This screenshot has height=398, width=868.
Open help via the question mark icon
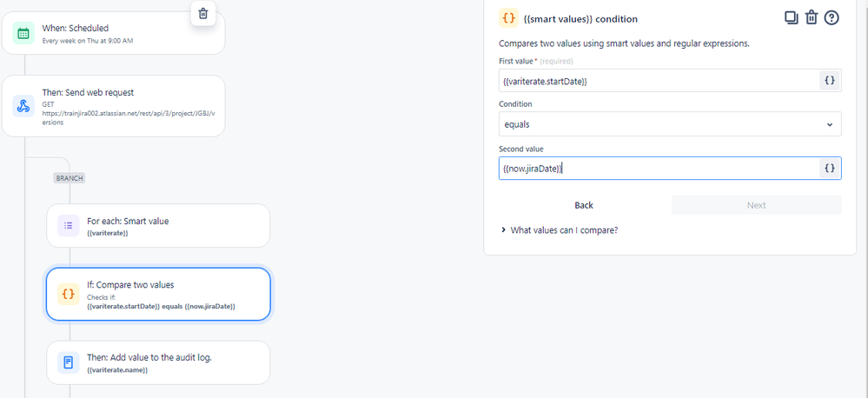832,17
